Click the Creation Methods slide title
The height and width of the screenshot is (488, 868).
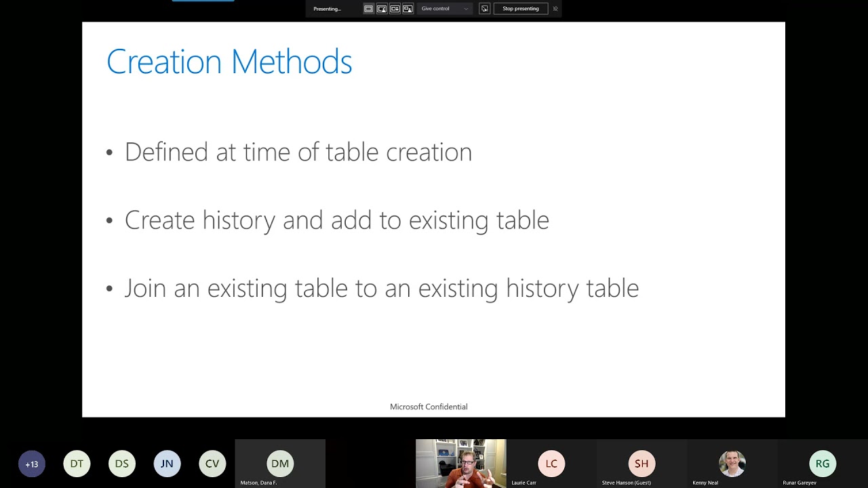pyautogui.click(x=229, y=62)
